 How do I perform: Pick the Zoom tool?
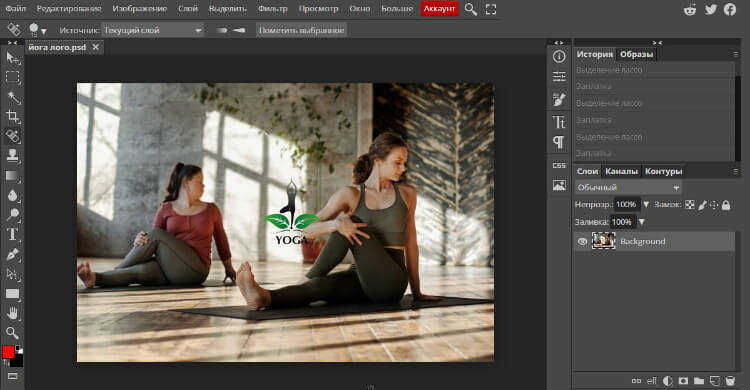coord(12,333)
